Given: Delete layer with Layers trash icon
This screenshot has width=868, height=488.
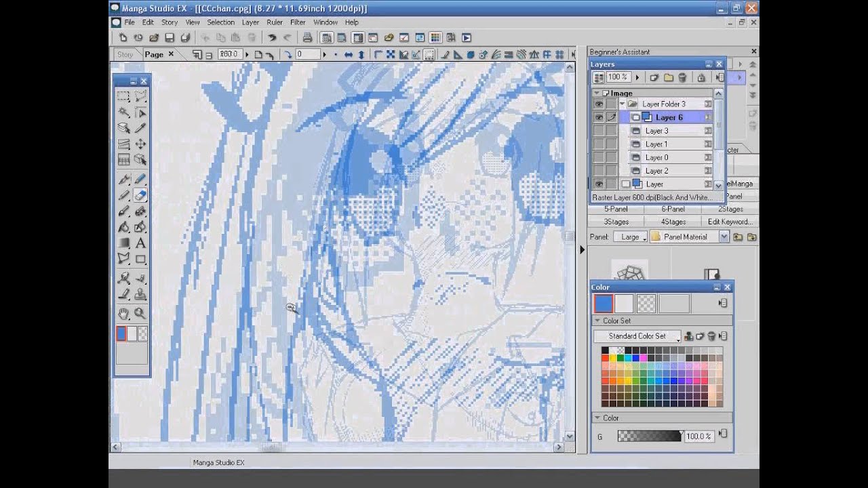Looking at the screenshot, I should 682,77.
